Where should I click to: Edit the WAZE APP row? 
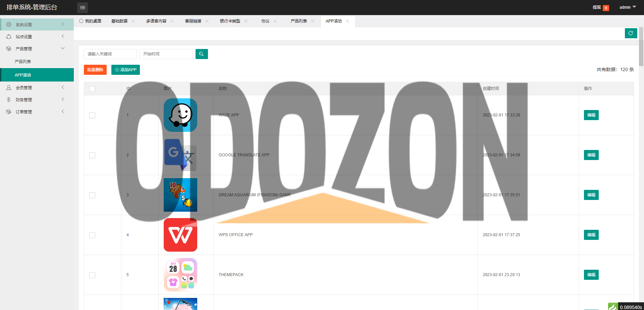click(x=591, y=115)
